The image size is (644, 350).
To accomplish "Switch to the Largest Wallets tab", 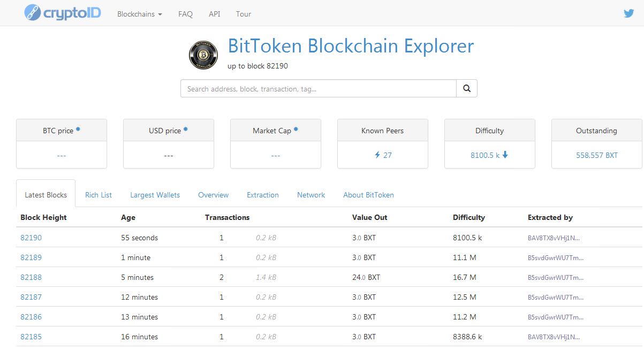I will click(x=155, y=195).
